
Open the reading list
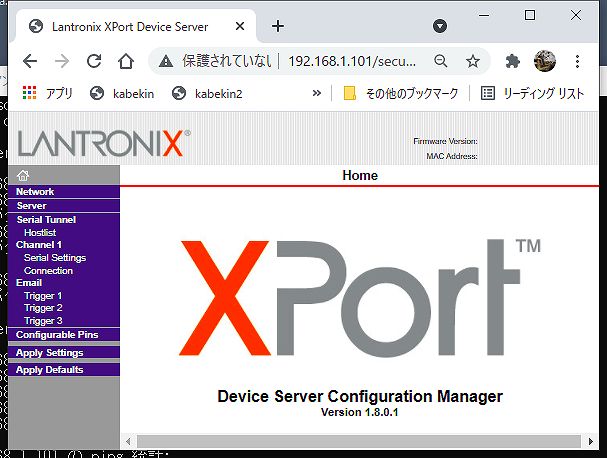532,93
